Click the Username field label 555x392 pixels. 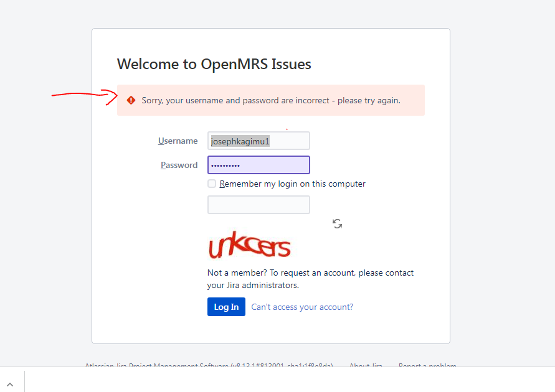click(178, 141)
